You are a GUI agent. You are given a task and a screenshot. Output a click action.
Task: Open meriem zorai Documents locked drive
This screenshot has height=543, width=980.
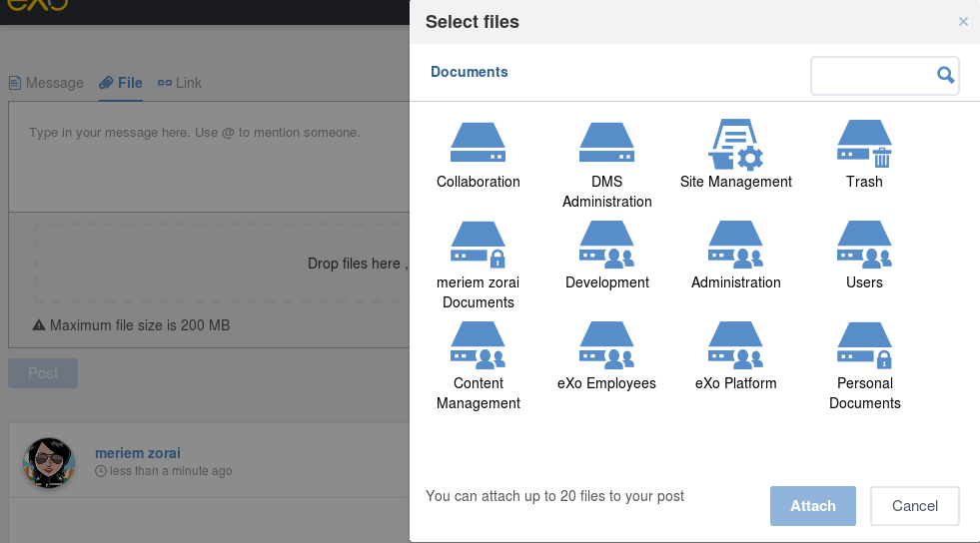pos(478,244)
